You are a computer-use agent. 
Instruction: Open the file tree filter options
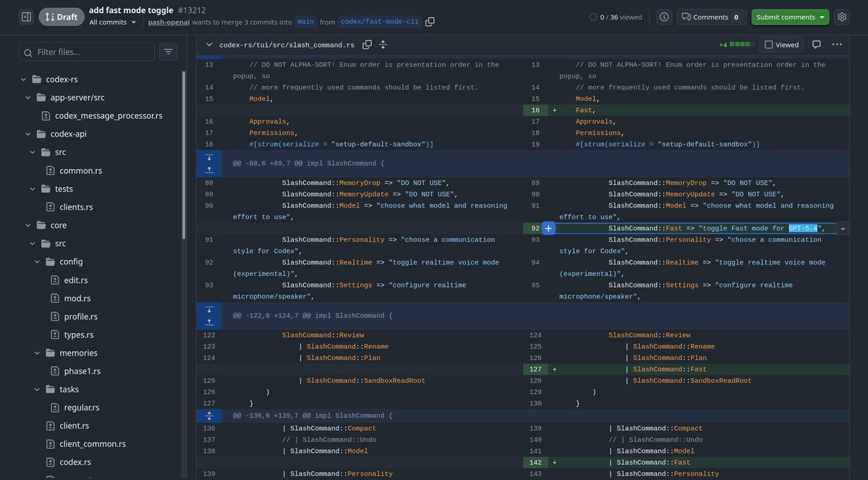(169, 52)
